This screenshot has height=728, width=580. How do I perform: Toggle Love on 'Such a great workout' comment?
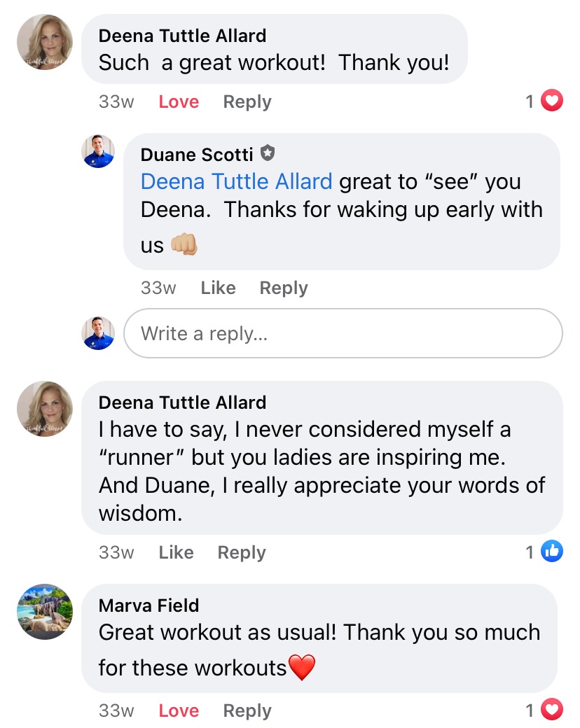179,102
